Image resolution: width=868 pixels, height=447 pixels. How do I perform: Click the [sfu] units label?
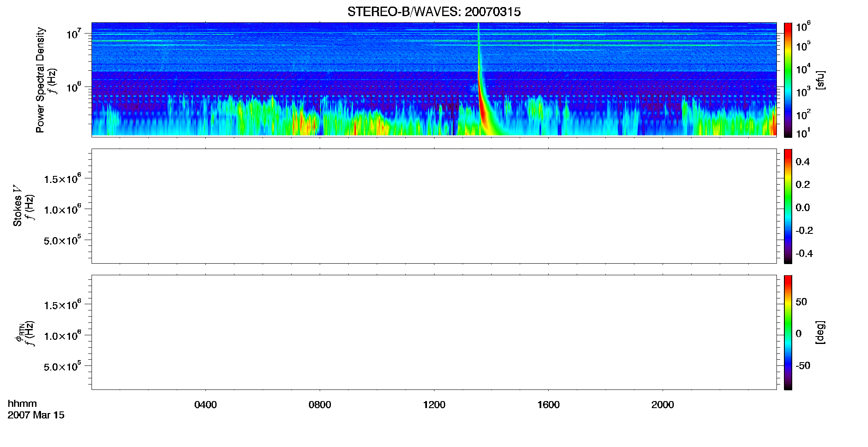pyautogui.click(x=820, y=80)
